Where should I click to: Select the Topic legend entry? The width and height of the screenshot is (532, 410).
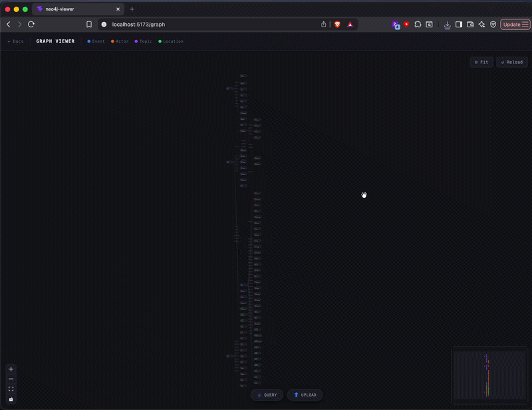click(x=143, y=41)
